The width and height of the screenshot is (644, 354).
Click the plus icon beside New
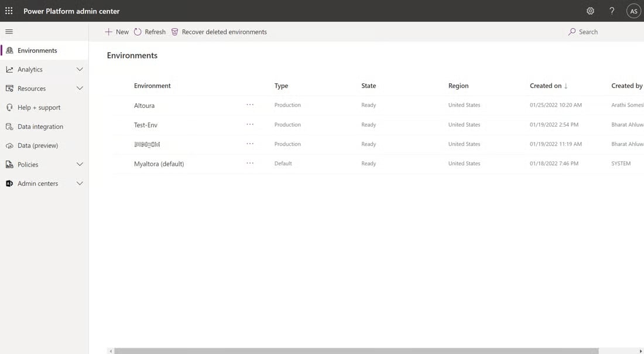point(108,32)
